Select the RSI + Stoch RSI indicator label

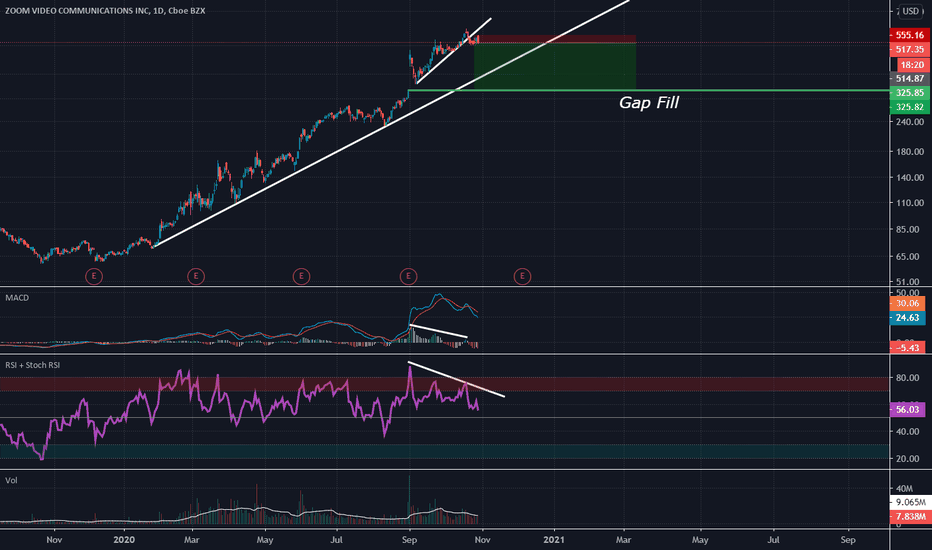tap(33, 365)
